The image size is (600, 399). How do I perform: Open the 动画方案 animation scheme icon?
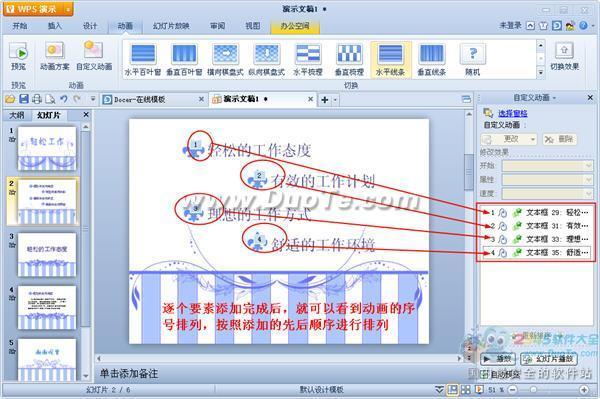pyautogui.click(x=54, y=50)
